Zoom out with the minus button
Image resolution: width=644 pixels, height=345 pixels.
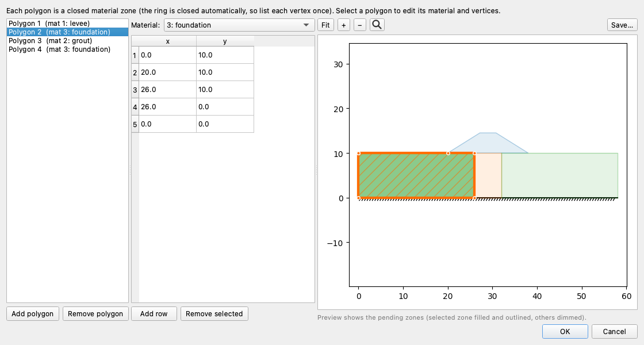pyautogui.click(x=360, y=25)
